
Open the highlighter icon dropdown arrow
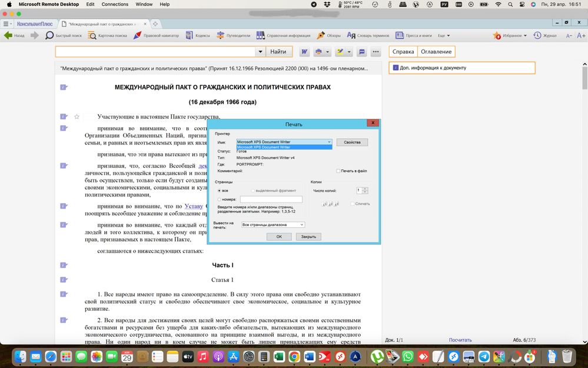pyautogui.click(x=349, y=52)
